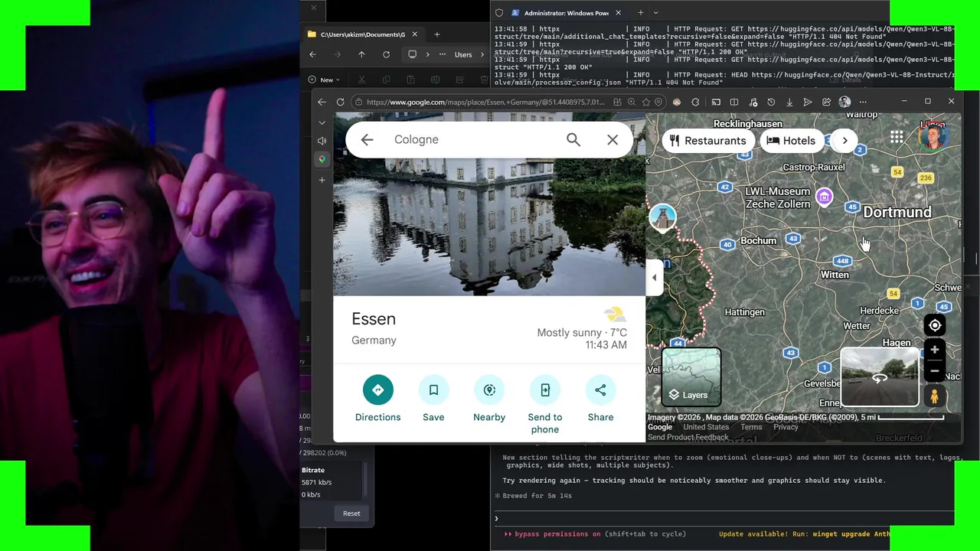Click back arrow in Maps search box
The height and width of the screenshot is (551, 980).
click(367, 139)
